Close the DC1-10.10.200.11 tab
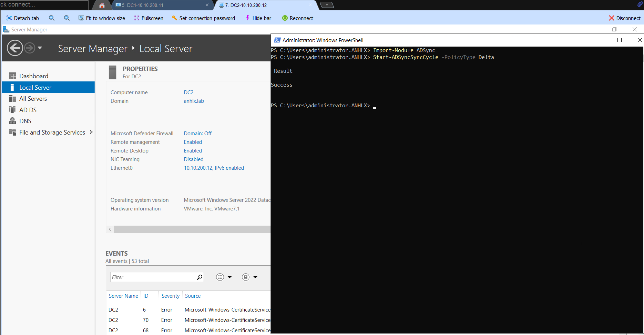644x335 pixels. tap(207, 5)
